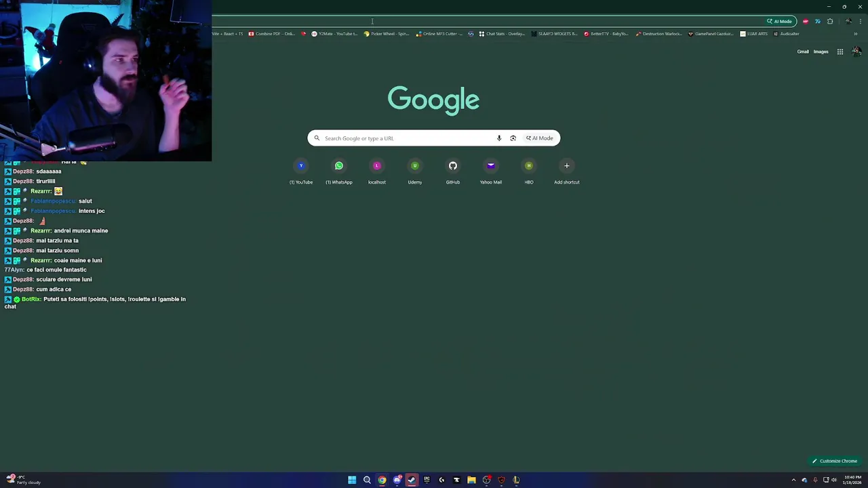Open the Google apps grid icon

pyautogui.click(x=840, y=52)
